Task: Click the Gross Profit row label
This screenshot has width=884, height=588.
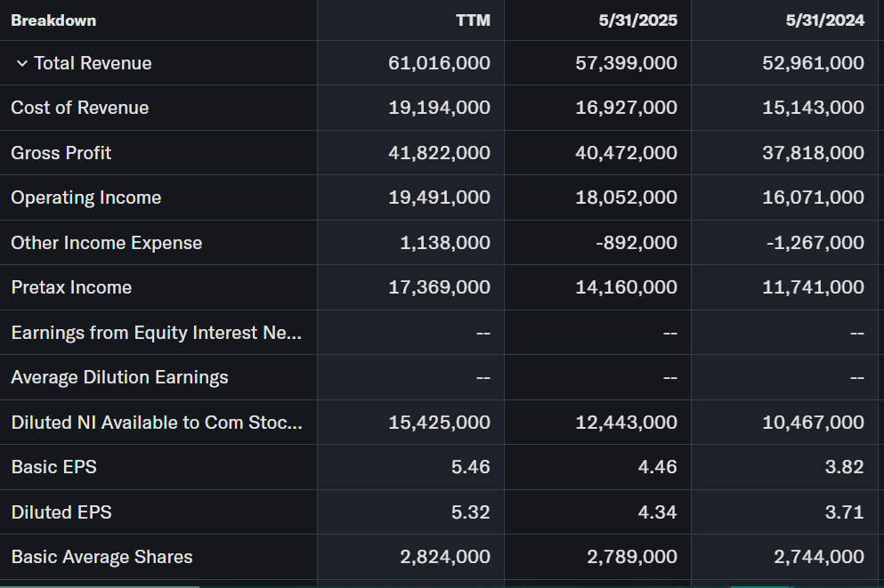Action: click(x=61, y=153)
